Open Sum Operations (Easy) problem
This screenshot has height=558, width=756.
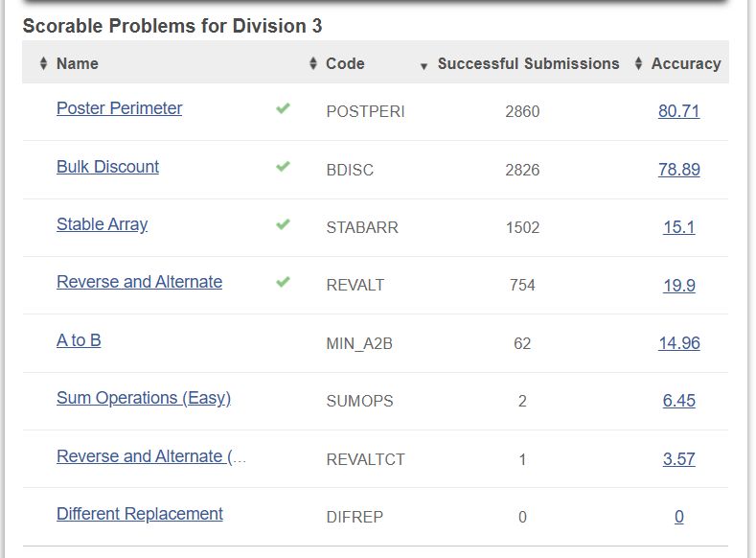pos(144,398)
